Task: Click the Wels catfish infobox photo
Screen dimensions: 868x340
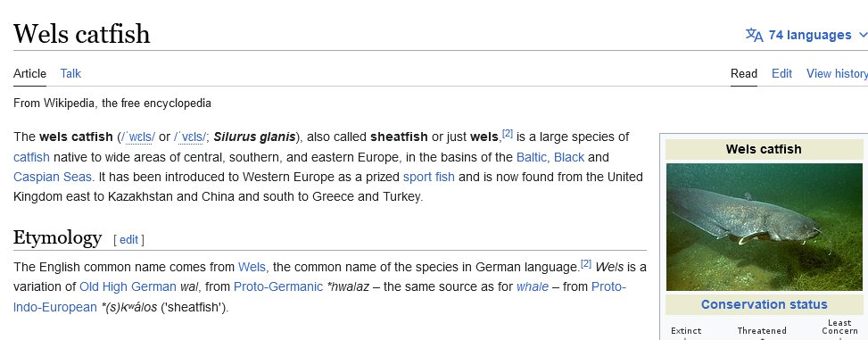Action: 764,227
